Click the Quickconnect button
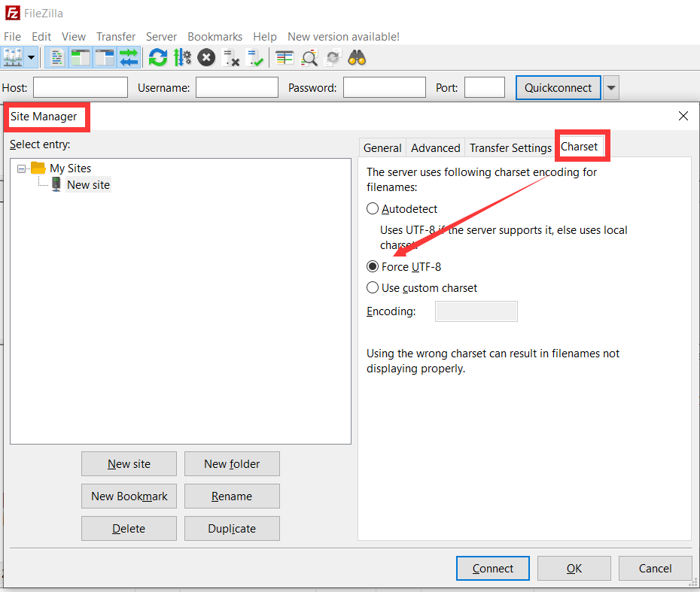The height and width of the screenshot is (592, 700). tap(558, 87)
